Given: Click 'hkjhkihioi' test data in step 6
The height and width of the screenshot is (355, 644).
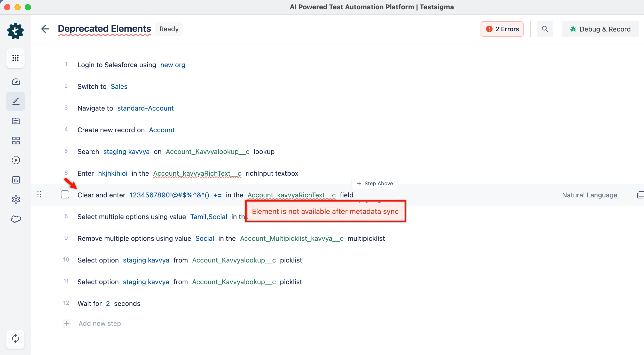Looking at the screenshot, I should click(113, 173).
